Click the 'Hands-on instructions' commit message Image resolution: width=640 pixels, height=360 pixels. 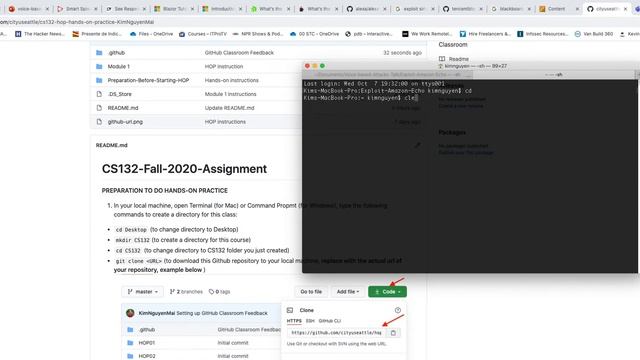pos(231,80)
